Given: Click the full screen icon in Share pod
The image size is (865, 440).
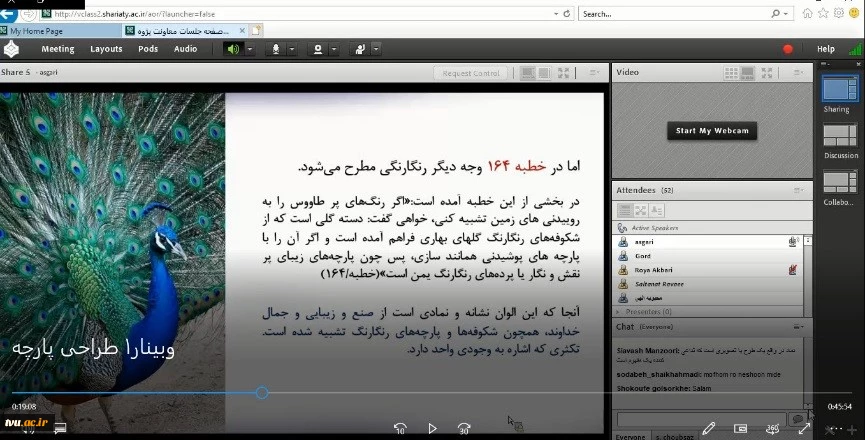Looking at the screenshot, I should (563, 73).
